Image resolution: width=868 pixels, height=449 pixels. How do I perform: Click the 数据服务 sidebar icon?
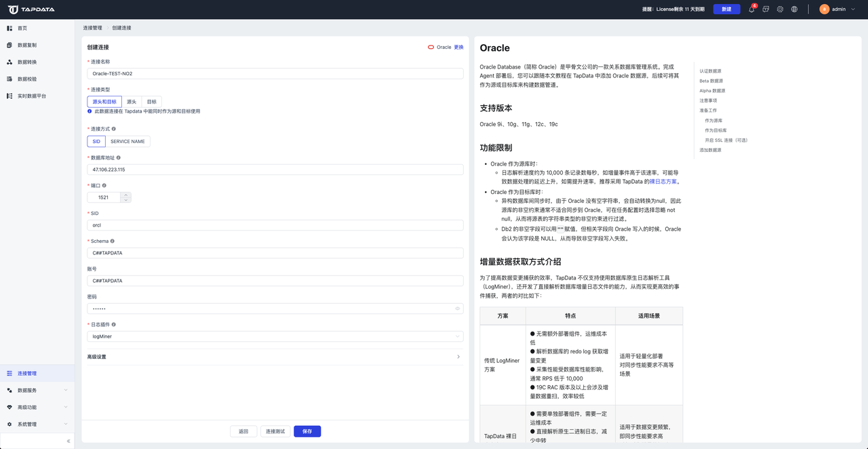coord(9,390)
